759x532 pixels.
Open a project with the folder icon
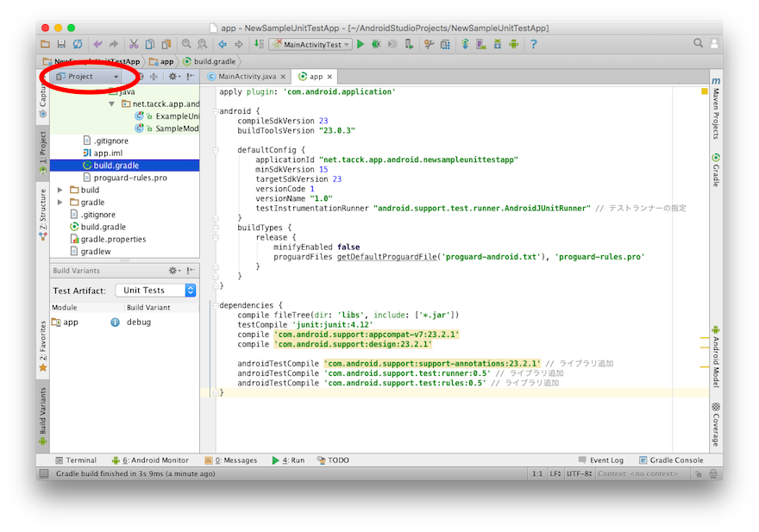tap(45, 44)
